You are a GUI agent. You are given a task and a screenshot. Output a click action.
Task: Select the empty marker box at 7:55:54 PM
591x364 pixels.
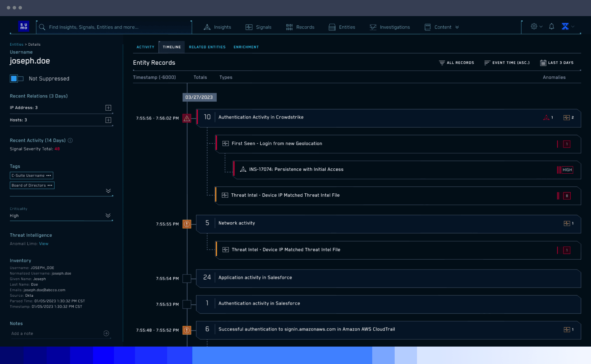click(x=187, y=279)
